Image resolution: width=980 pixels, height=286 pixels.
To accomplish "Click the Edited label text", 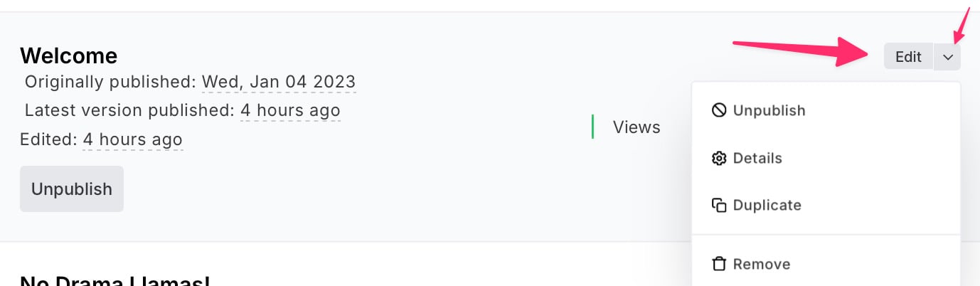I will 48,139.
